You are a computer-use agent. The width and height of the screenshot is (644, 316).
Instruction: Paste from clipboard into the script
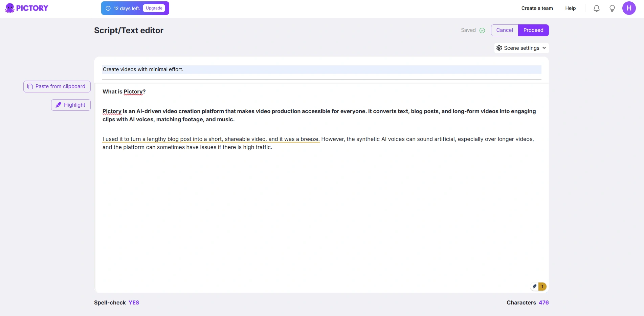[57, 86]
